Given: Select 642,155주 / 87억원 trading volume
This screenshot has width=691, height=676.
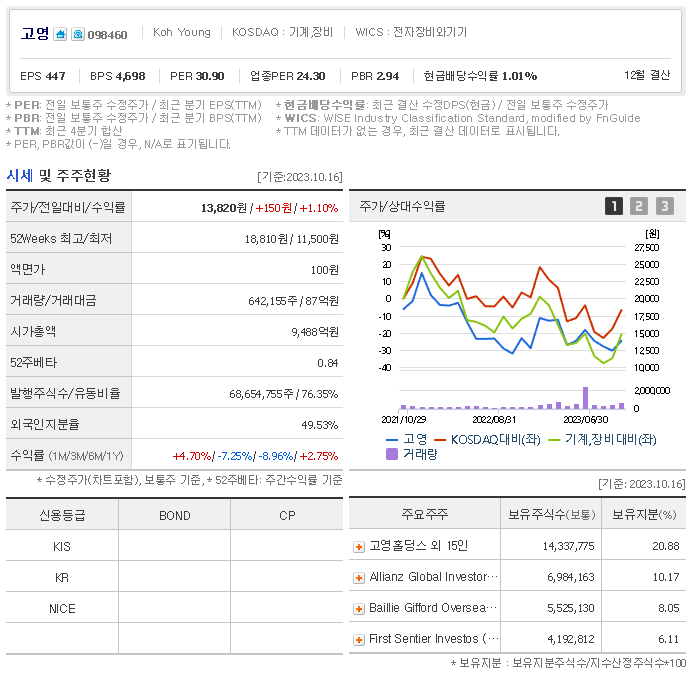Looking at the screenshot, I should click(293, 301).
